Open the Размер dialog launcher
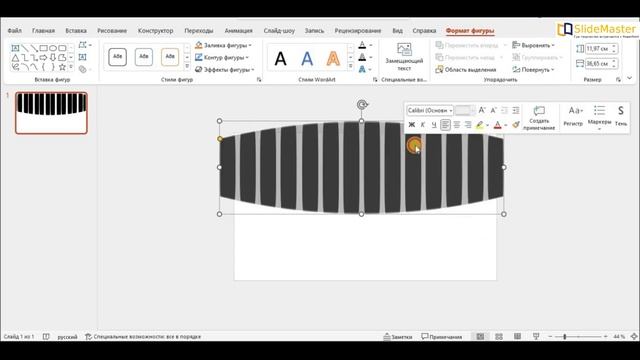This screenshot has height=360, width=640. [x=618, y=80]
